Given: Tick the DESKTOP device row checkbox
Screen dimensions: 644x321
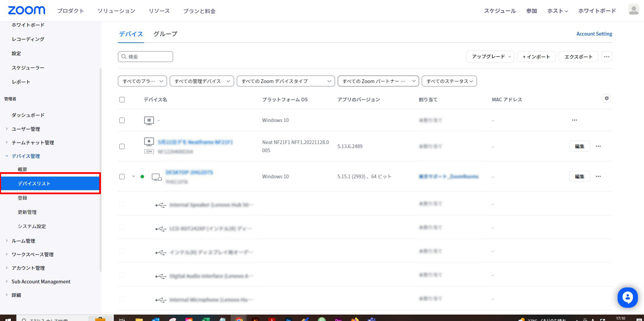Looking at the screenshot, I should (122, 177).
